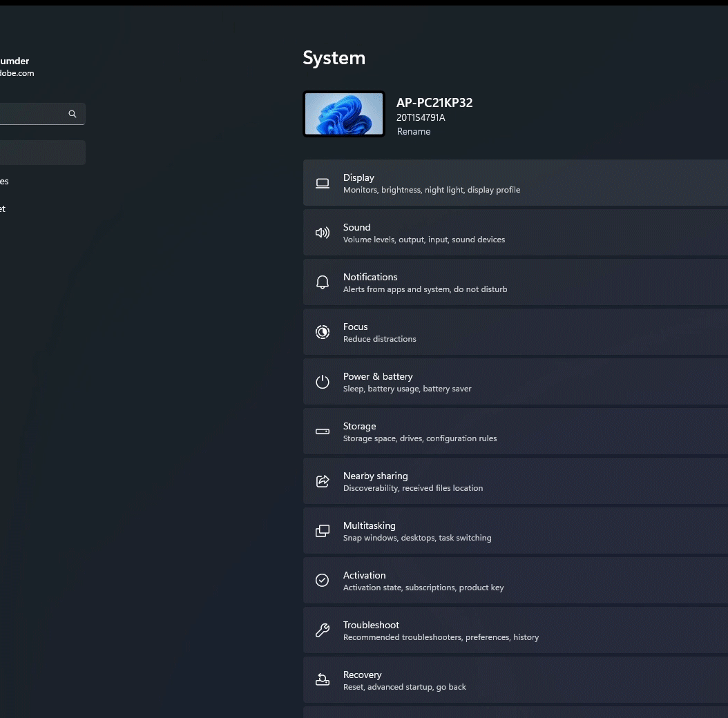Click "Reduce distractions" description
The image size is (728, 718).
[x=379, y=339]
